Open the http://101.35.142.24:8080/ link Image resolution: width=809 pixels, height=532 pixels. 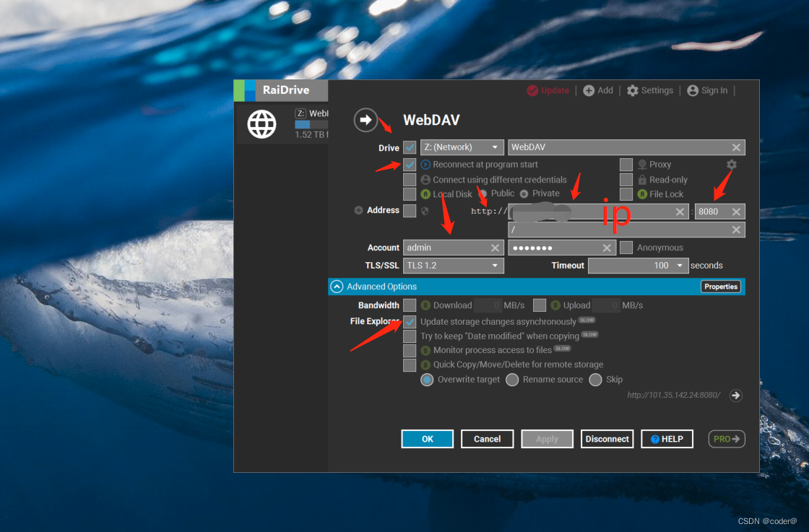[x=673, y=395]
